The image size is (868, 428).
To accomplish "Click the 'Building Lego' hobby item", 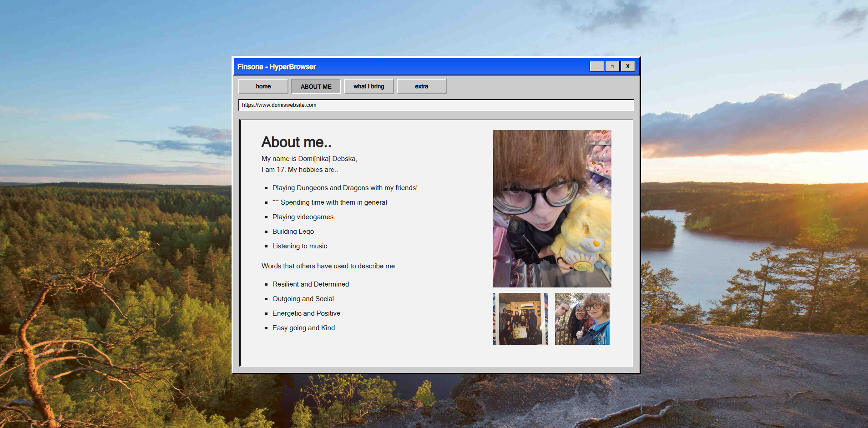I will pos(293,232).
